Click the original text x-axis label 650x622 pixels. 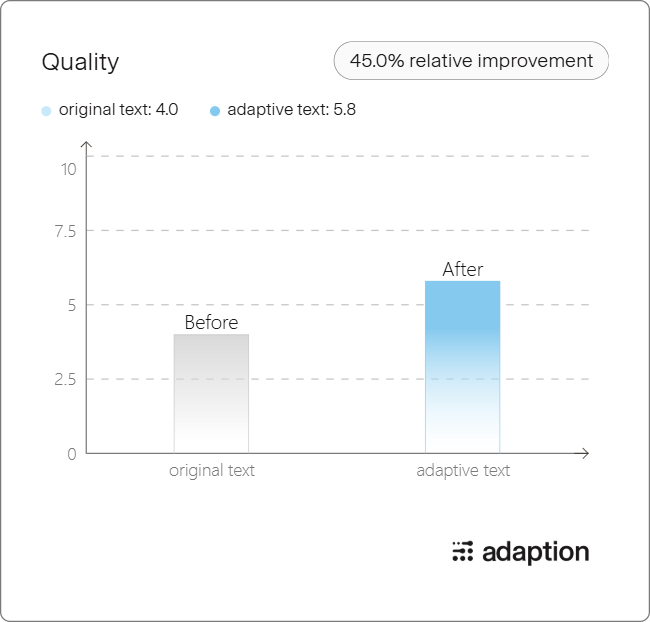click(x=212, y=471)
